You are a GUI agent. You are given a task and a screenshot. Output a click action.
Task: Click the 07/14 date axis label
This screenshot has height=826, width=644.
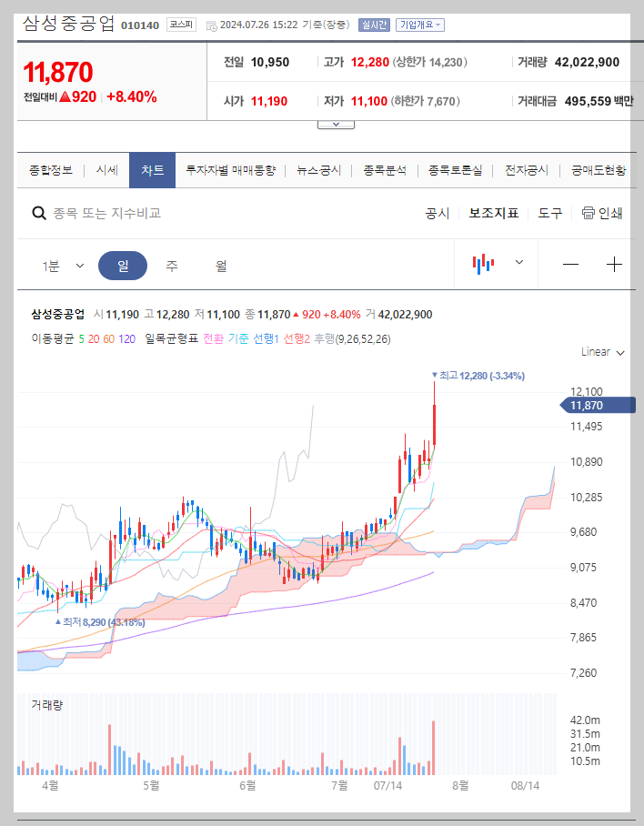(387, 785)
